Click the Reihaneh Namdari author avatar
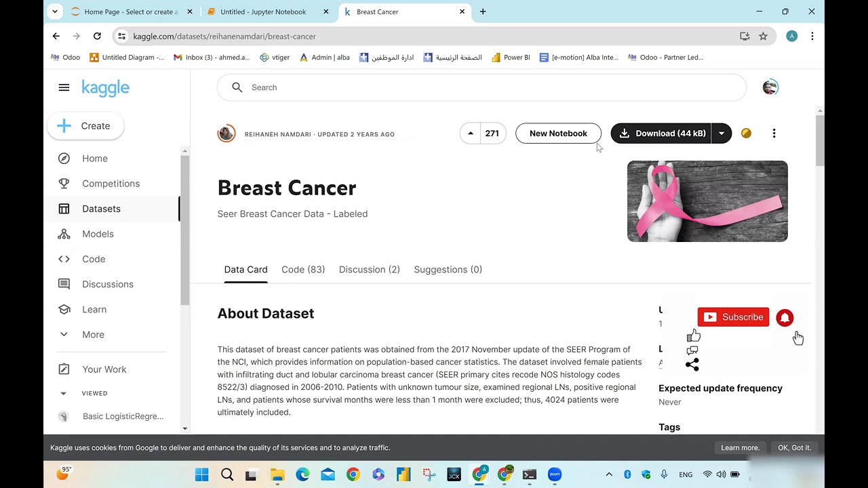 226,134
